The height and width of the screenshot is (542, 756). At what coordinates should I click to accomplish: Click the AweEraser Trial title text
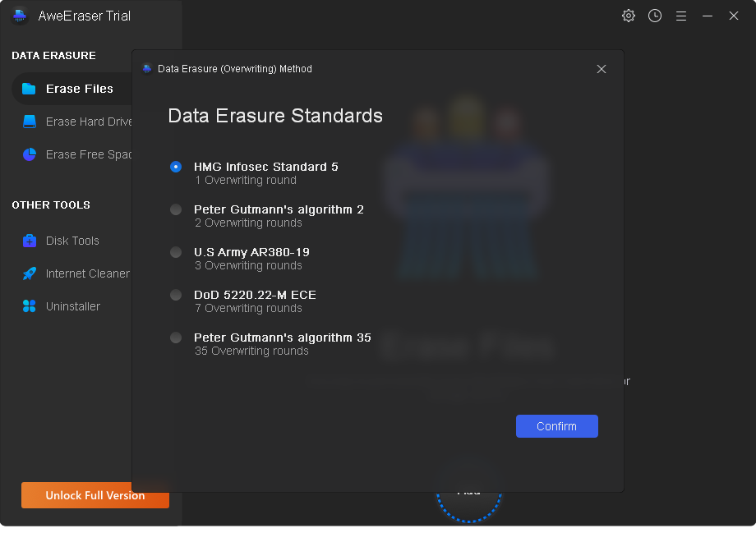click(x=85, y=16)
